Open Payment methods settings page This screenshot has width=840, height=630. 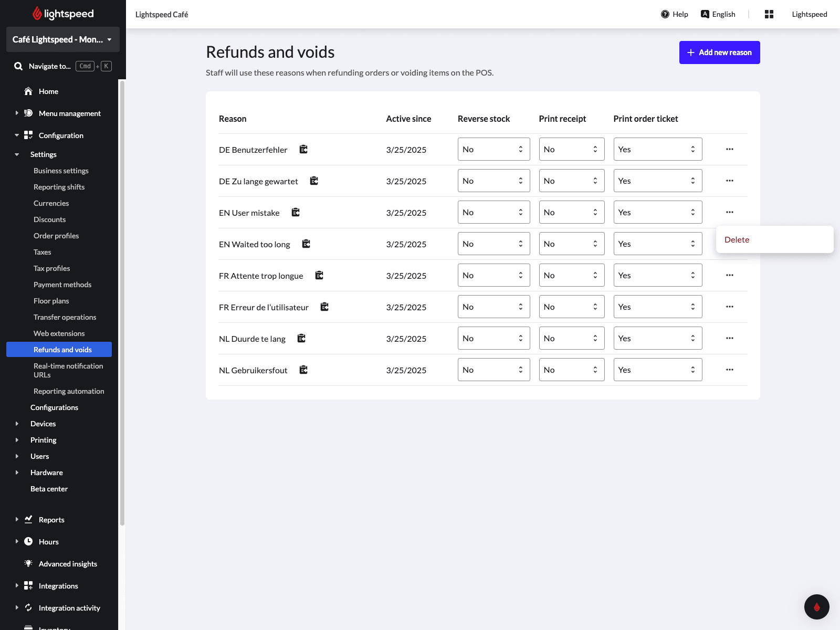click(x=62, y=285)
